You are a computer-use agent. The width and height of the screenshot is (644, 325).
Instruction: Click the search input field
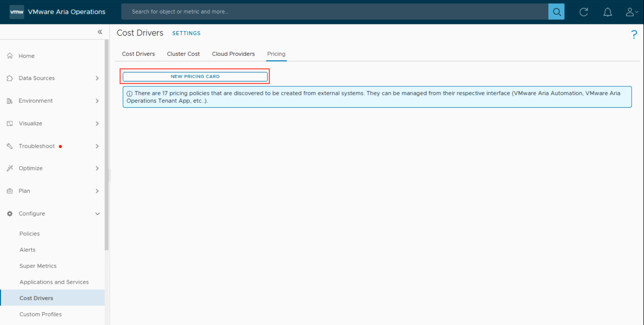pyautogui.click(x=334, y=12)
